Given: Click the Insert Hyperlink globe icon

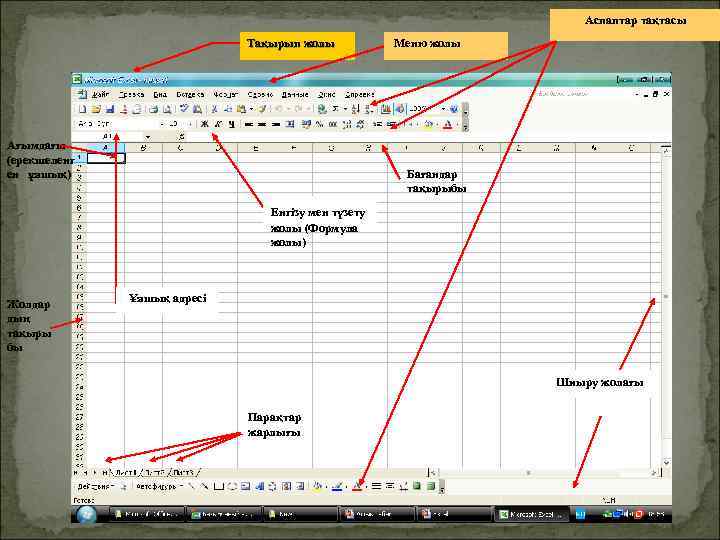Looking at the screenshot, I should click(322, 109).
